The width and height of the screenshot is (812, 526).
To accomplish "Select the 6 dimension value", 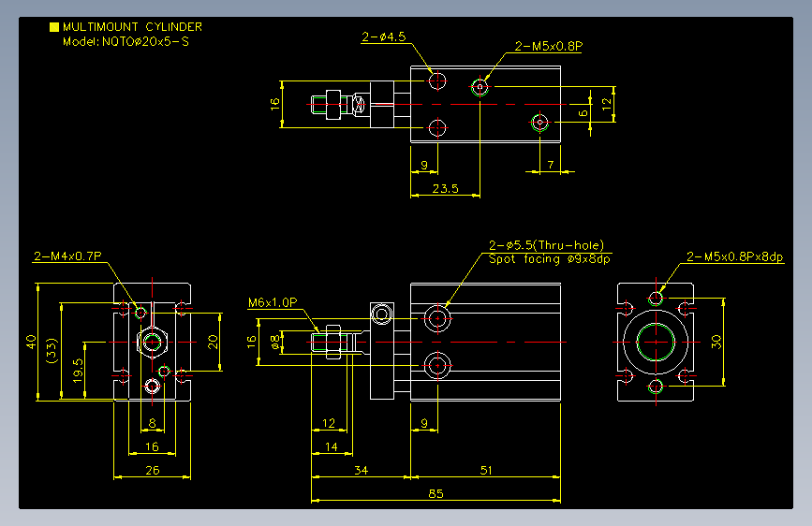I will click(x=583, y=112).
